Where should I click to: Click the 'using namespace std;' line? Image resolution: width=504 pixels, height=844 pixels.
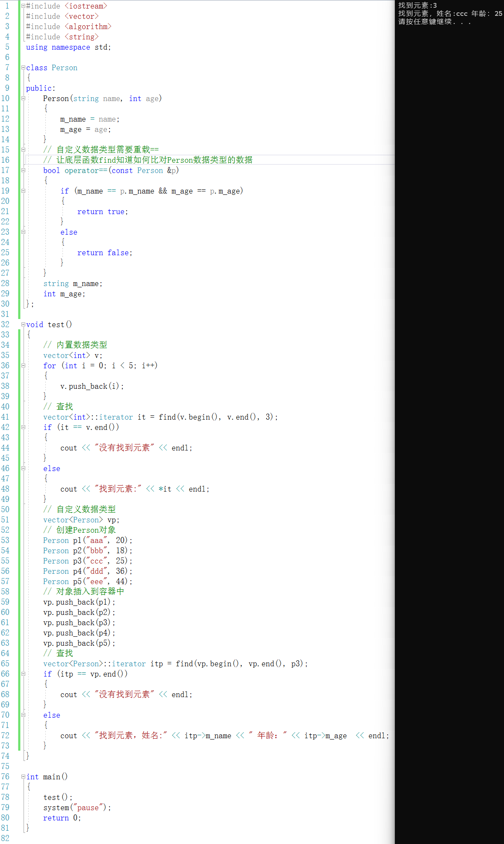click(68, 47)
